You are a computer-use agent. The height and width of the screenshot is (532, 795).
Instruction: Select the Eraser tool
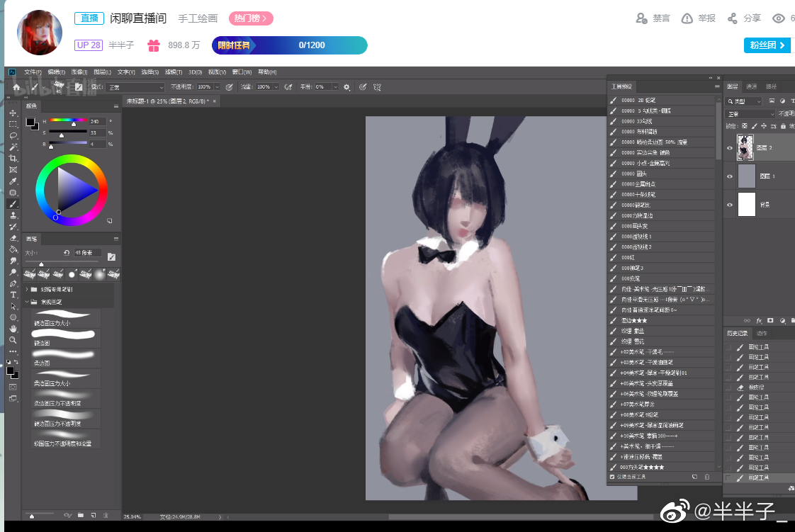point(13,238)
